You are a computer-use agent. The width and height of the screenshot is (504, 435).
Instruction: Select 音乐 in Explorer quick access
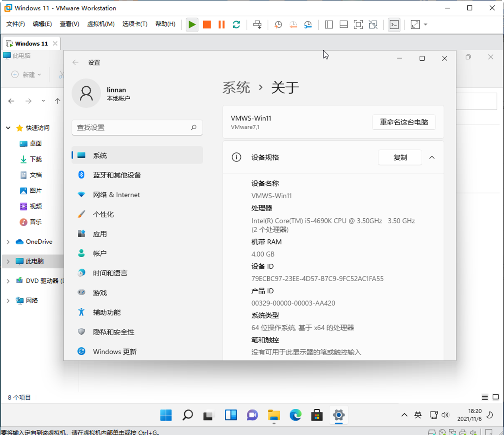coord(31,222)
